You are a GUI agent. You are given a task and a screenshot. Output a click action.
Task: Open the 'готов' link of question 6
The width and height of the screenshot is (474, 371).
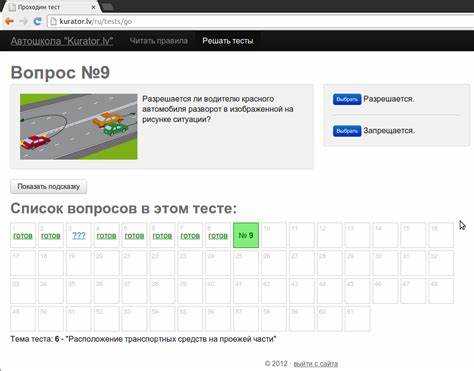pos(162,236)
